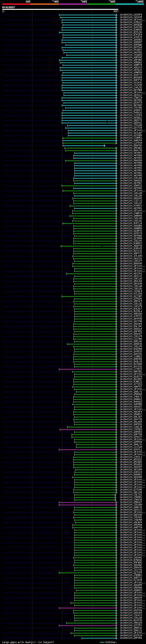Click the UniRef100_Q9SPB3 hit name
Screen dimensions: 146x644
coord(131,40)
